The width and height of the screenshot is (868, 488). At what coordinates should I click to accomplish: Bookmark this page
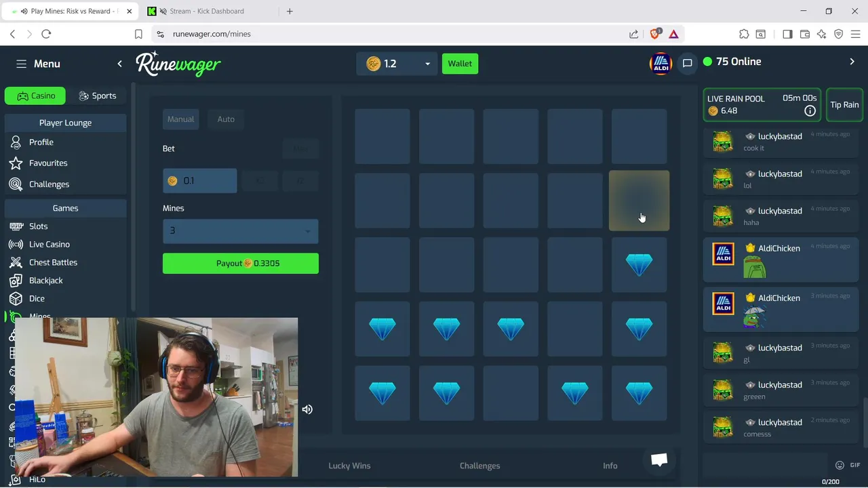138,34
